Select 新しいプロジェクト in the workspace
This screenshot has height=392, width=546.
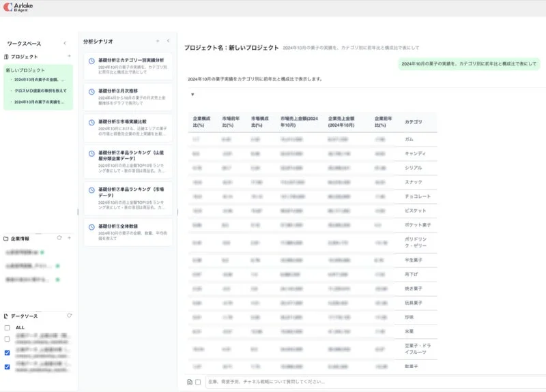[25, 70]
